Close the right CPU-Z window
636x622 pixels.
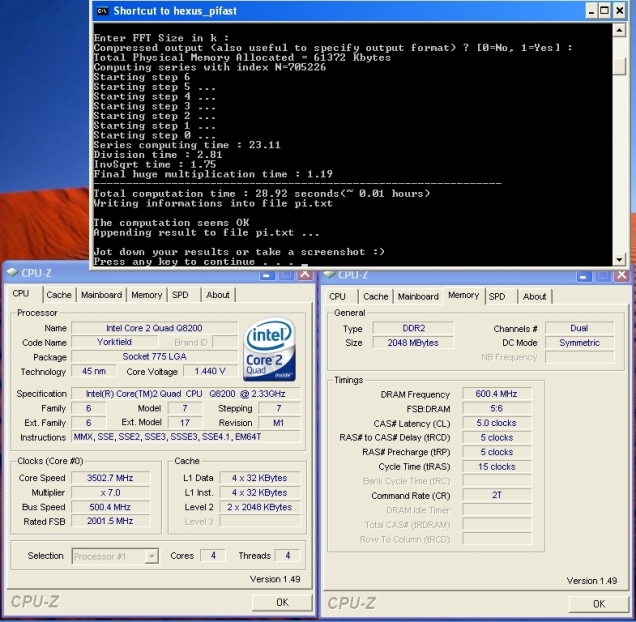coord(621,276)
